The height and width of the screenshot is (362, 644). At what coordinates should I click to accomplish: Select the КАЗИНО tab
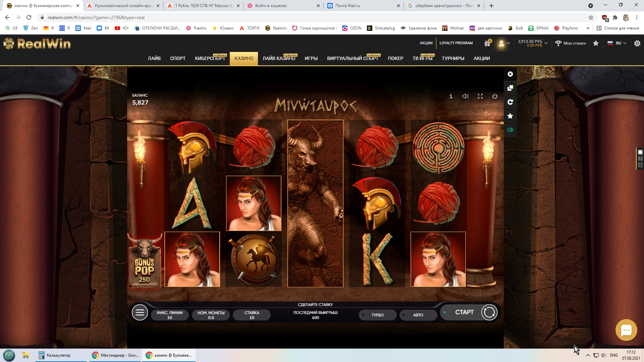244,58
